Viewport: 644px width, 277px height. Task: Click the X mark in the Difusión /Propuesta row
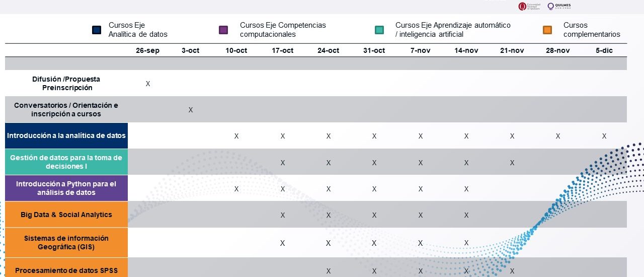point(148,84)
